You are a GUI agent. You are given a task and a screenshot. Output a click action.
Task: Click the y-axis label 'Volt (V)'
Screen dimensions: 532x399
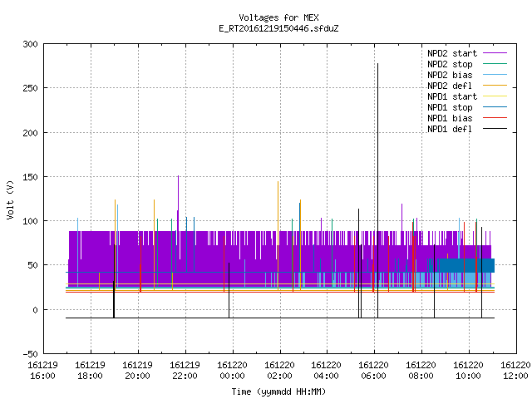point(10,199)
